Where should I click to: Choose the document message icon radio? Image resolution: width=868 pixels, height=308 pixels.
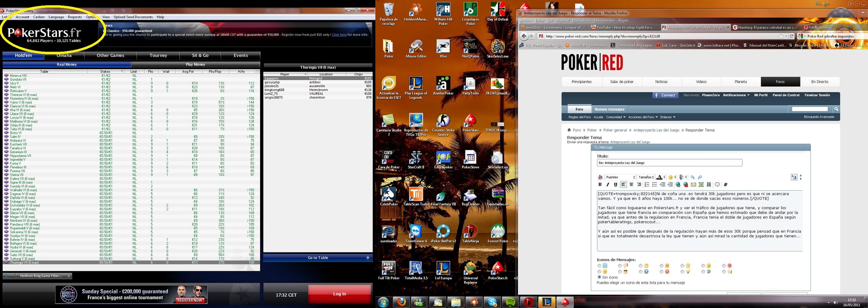pos(599,265)
